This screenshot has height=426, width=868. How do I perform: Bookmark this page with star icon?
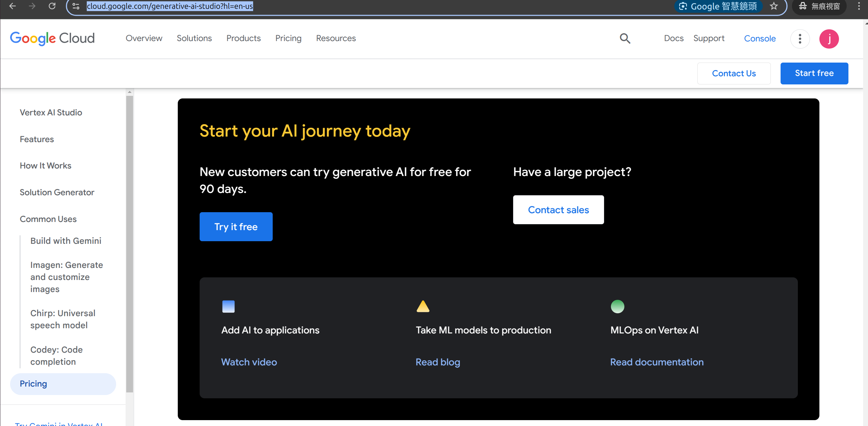774,6
